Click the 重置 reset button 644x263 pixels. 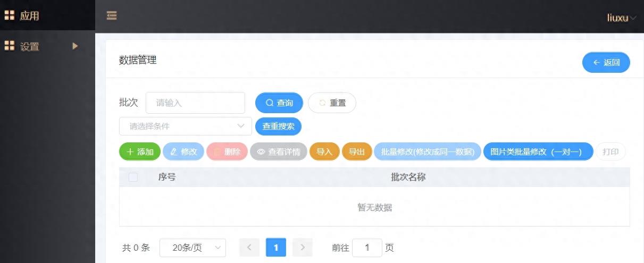point(332,103)
